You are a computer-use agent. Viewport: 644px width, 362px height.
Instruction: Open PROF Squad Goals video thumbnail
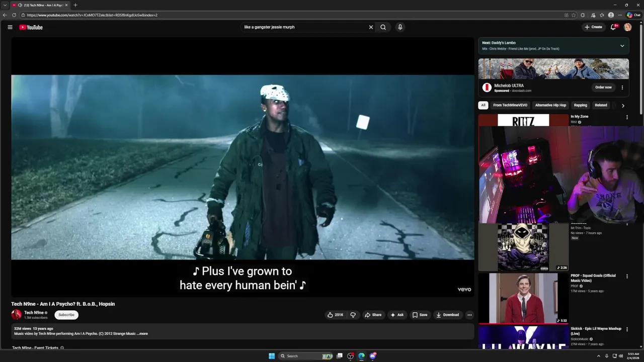[523, 298]
